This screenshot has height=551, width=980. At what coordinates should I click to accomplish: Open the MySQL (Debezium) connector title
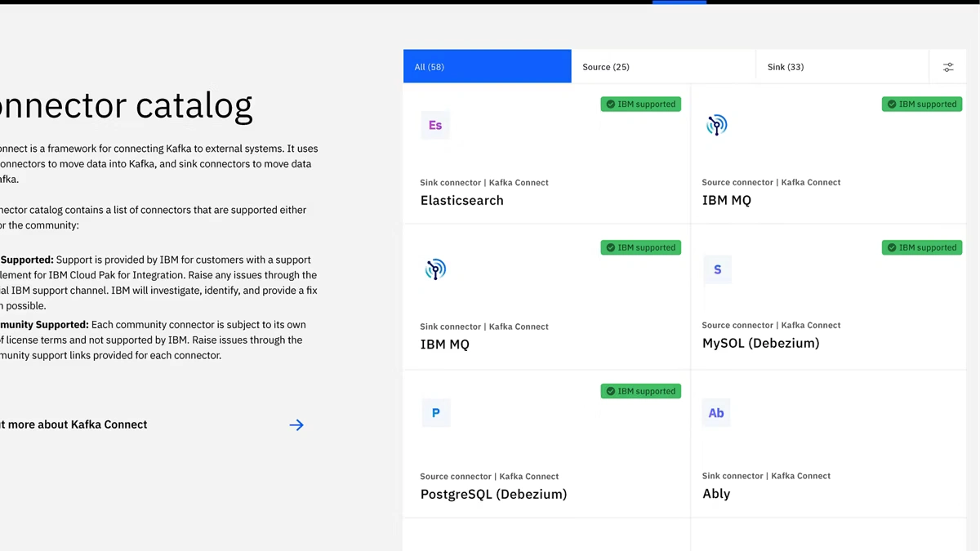coord(760,343)
